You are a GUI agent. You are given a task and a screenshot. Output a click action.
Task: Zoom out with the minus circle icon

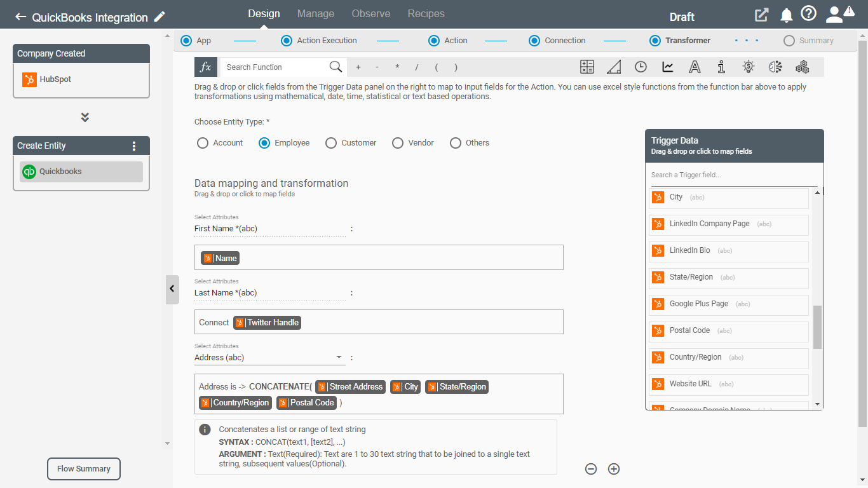pyautogui.click(x=591, y=469)
